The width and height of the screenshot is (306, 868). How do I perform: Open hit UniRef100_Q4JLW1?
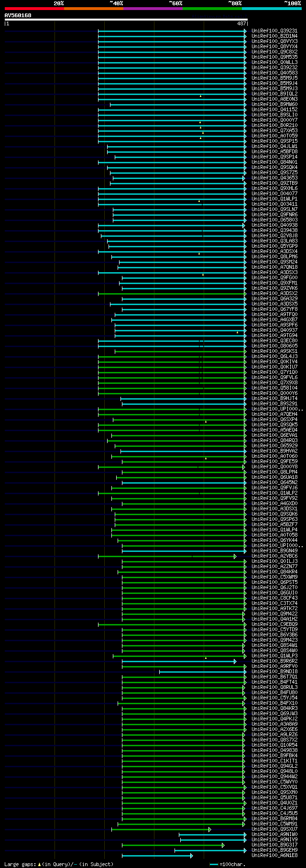274,147
